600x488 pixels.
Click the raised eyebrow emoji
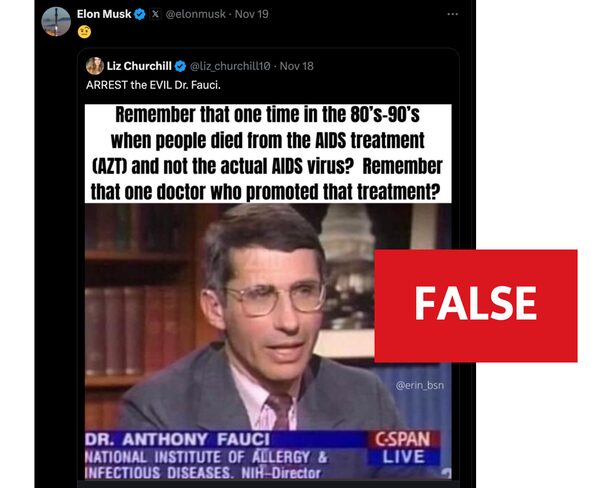tap(84, 32)
